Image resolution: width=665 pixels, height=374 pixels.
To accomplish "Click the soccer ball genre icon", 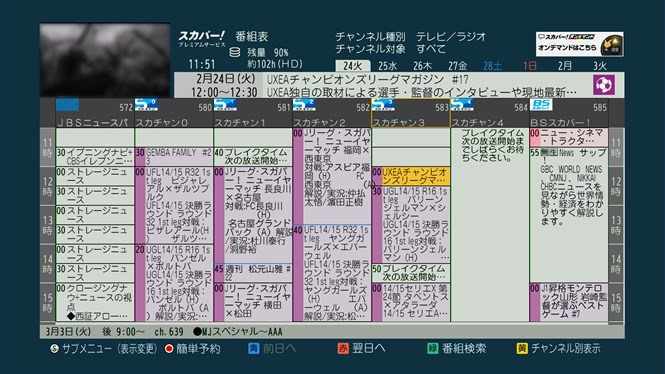I will tap(604, 85).
